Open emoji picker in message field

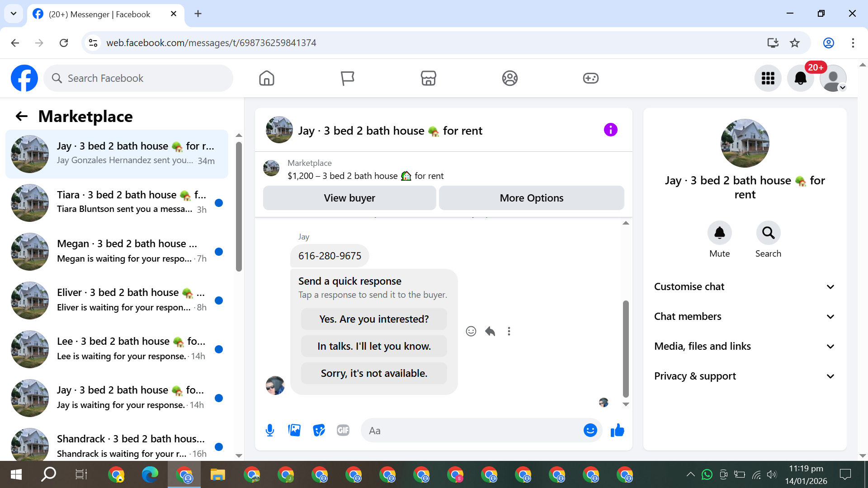pos(590,430)
